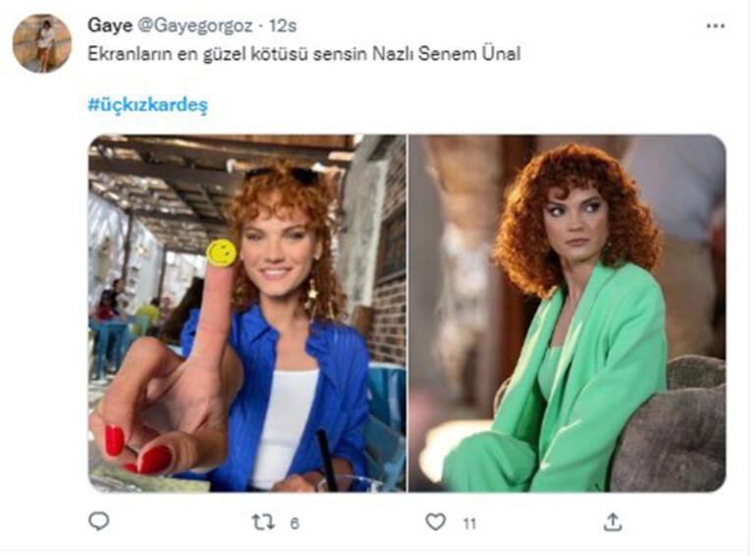Like the tweet with the heart icon
Image resolution: width=756 pixels, height=556 pixels.
(x=435, y=522)
